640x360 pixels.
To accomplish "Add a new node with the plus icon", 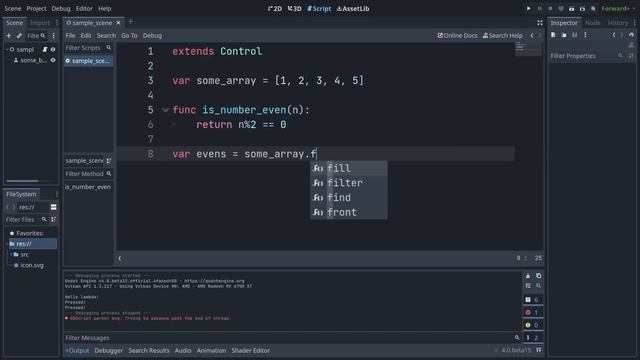I will [9, 36].
